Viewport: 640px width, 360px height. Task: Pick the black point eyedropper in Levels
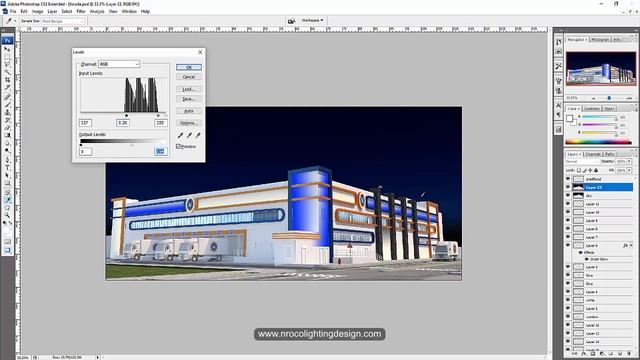pos(180,135)
